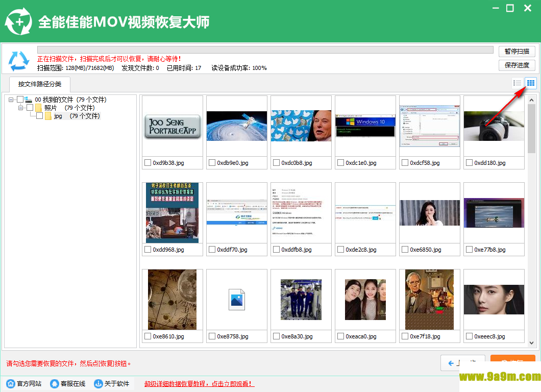Click file name 0xddfb8.jpg

[x=297, y=250]
